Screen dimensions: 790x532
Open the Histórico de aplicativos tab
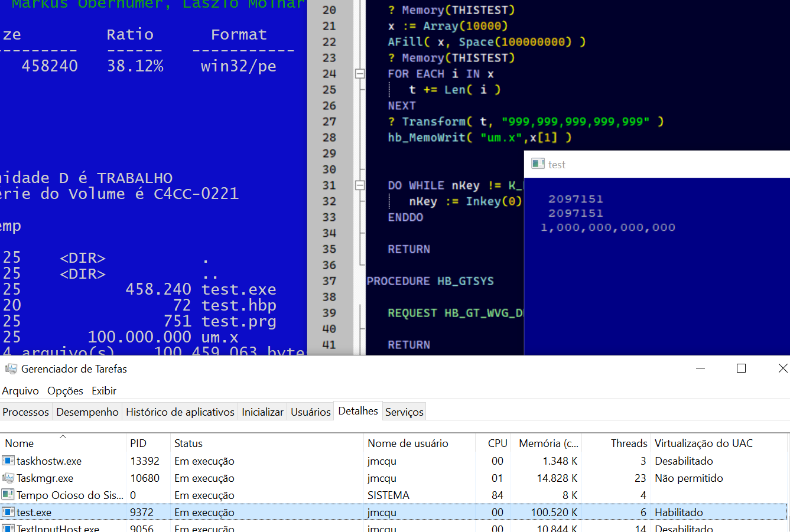[180, 412]
